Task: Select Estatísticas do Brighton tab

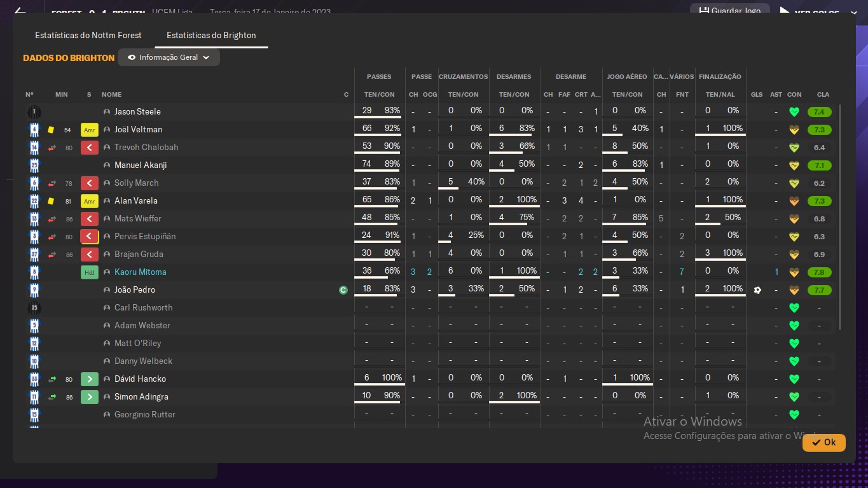Action: click(211, 35)
